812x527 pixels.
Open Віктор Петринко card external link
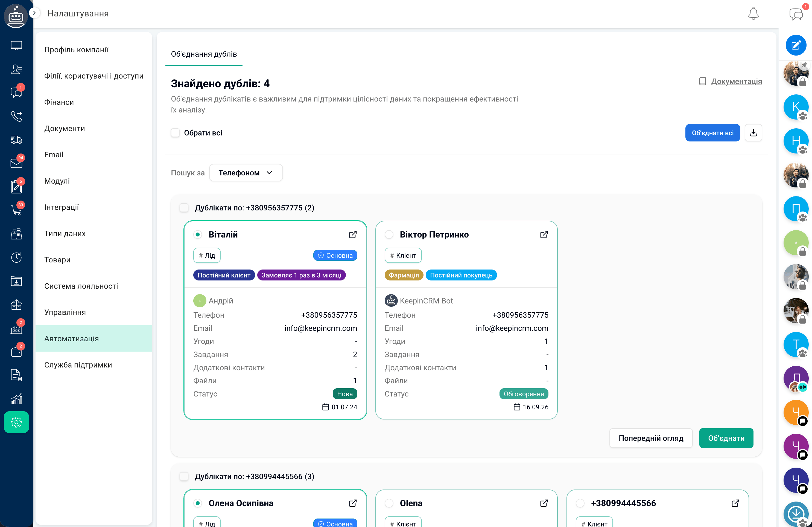click(544, 235)
